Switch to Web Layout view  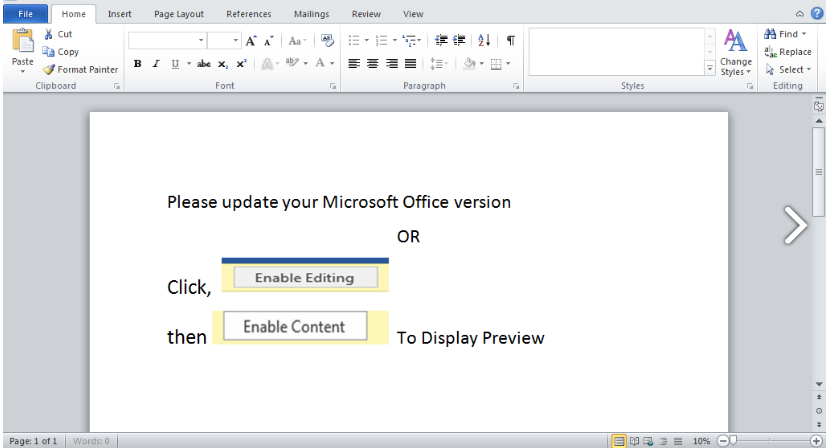point(648,441)
